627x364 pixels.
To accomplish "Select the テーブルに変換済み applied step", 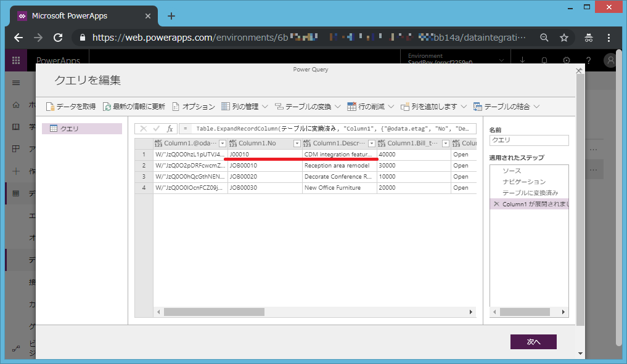I will click(x=529, y=193).
